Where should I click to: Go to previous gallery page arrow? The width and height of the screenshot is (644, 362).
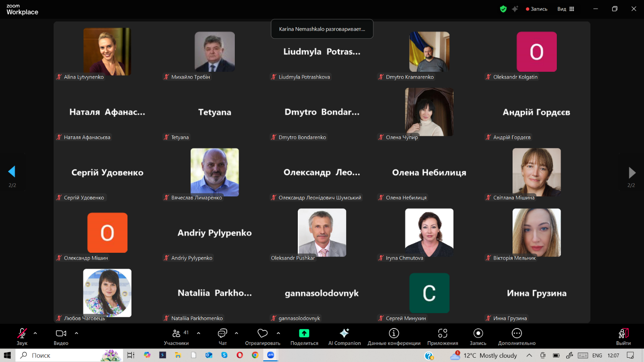pos(12,172)
